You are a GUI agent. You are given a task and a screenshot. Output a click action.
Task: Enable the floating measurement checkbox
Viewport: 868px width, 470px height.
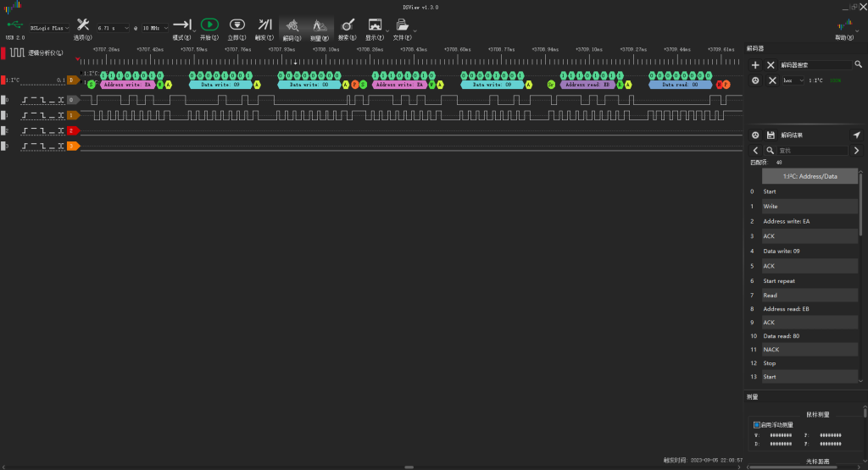(757, 425)
